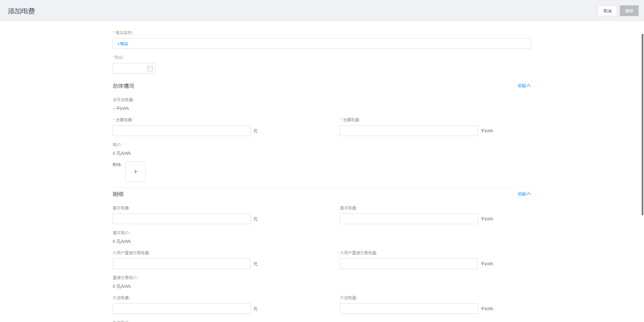Click the 添加电费 page title
The width and height of the screenshot is (644, 322).
coord(21,11)
